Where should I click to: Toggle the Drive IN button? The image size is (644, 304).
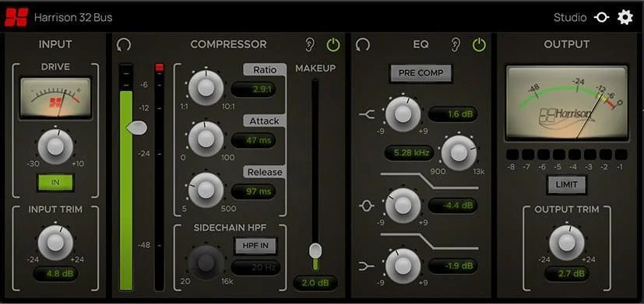(55, 183)
